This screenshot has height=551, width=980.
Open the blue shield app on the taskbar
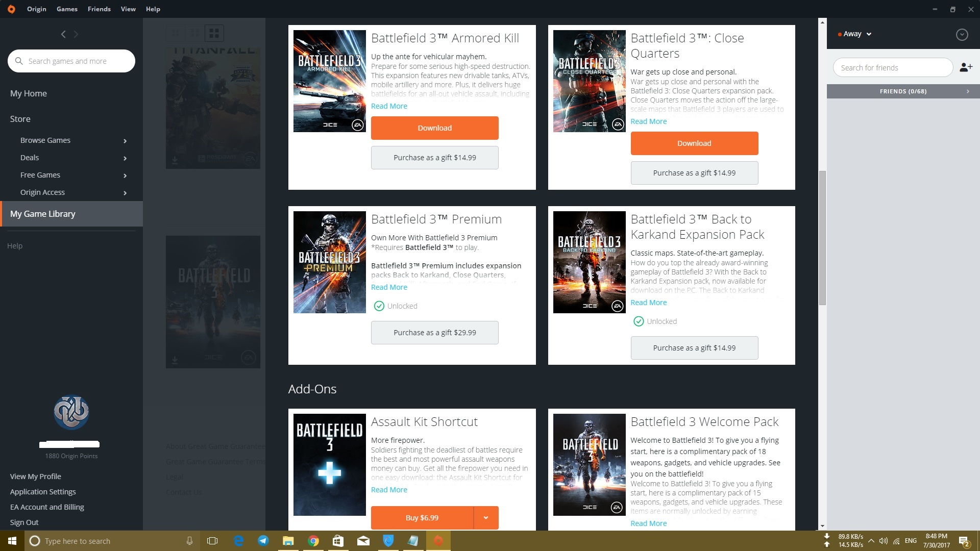click(x=388, y=541)
